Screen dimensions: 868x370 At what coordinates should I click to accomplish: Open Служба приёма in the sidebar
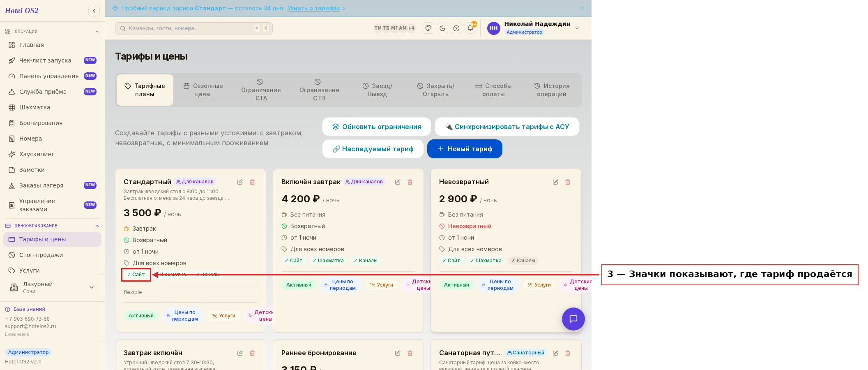point(52,92)
